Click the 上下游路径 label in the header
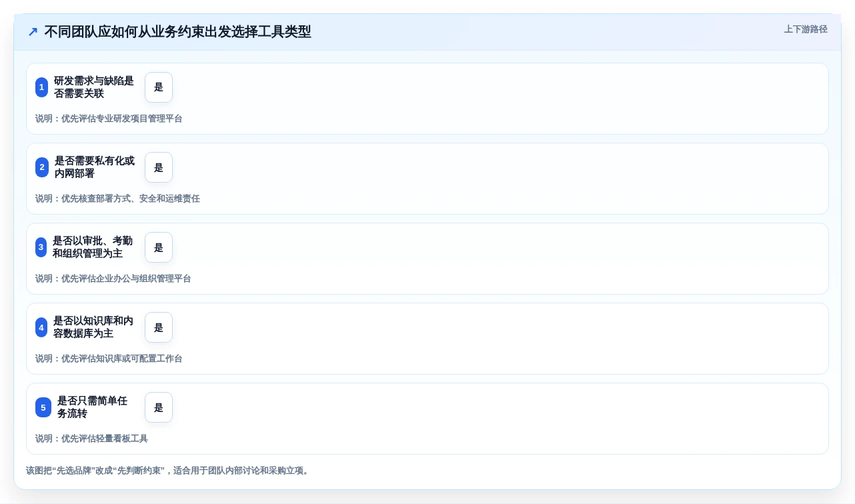Image resolution: width=855 pixels, height=504 pixels. [806, 29]
